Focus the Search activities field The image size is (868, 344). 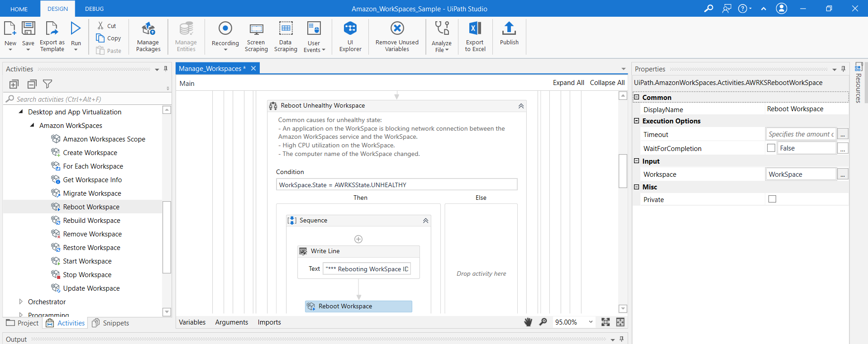(86, 99)
